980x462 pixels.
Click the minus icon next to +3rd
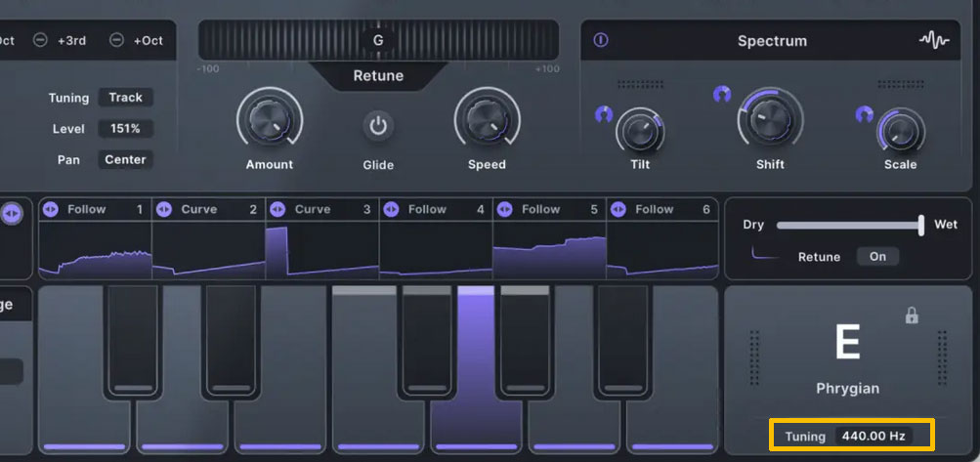tap(40, 40)
